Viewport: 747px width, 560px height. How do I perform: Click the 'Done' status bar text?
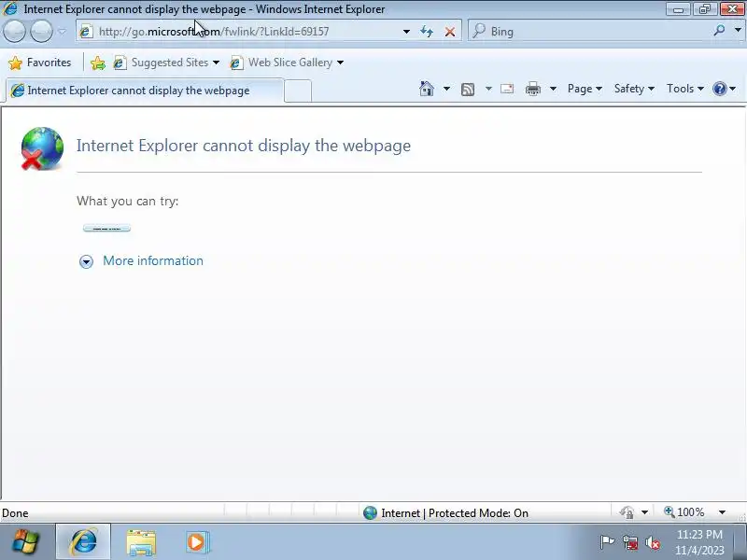(15, 513)
